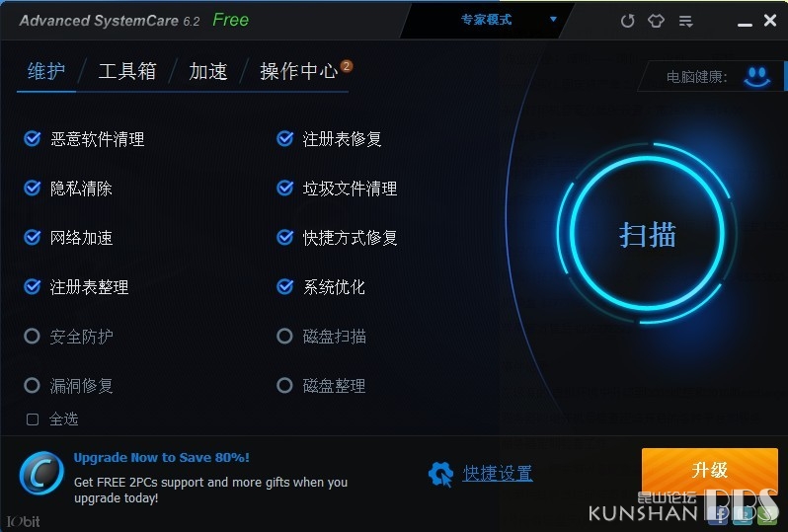Open the 快捷设置 link

pyautogui.click(x=498, y=473)
